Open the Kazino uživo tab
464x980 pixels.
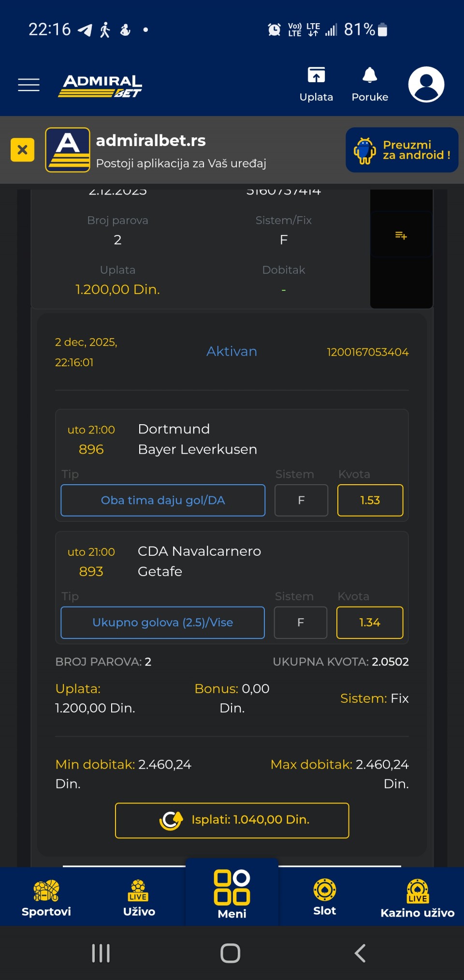tap(418, 898)
